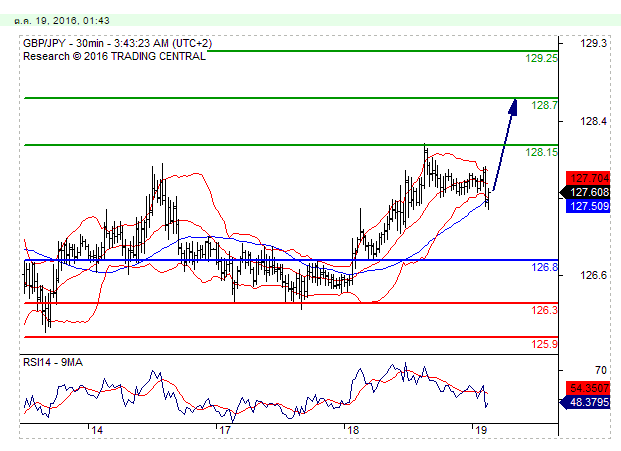Screen dimensions: 621x451
Task: Select the 128.7 target level label
Action: click(545, 105)
